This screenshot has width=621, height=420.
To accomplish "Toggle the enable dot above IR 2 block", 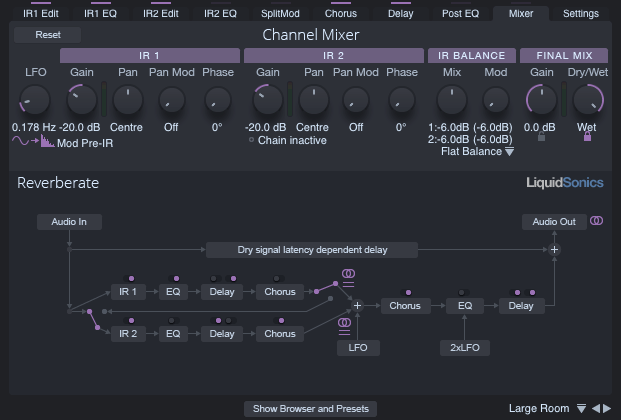I will coord(131,321).
